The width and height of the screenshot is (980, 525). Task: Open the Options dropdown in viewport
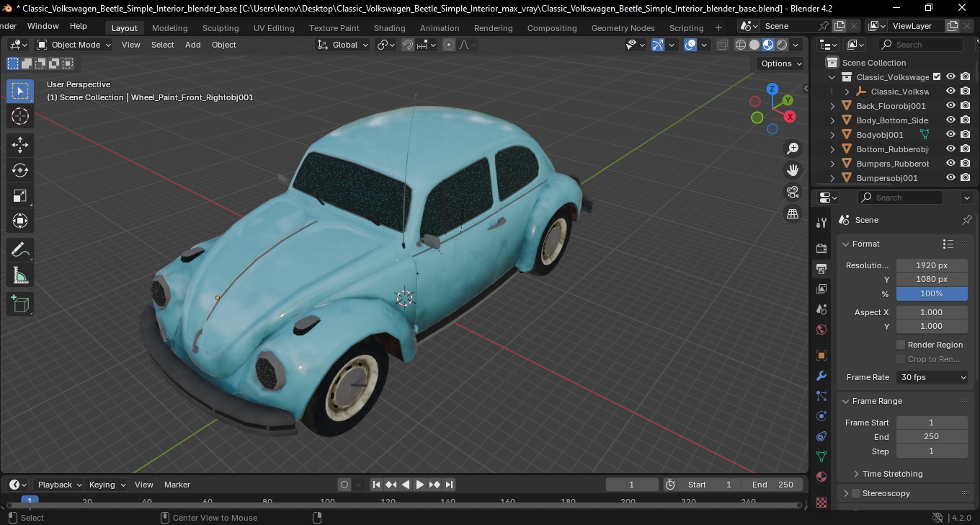782,63
